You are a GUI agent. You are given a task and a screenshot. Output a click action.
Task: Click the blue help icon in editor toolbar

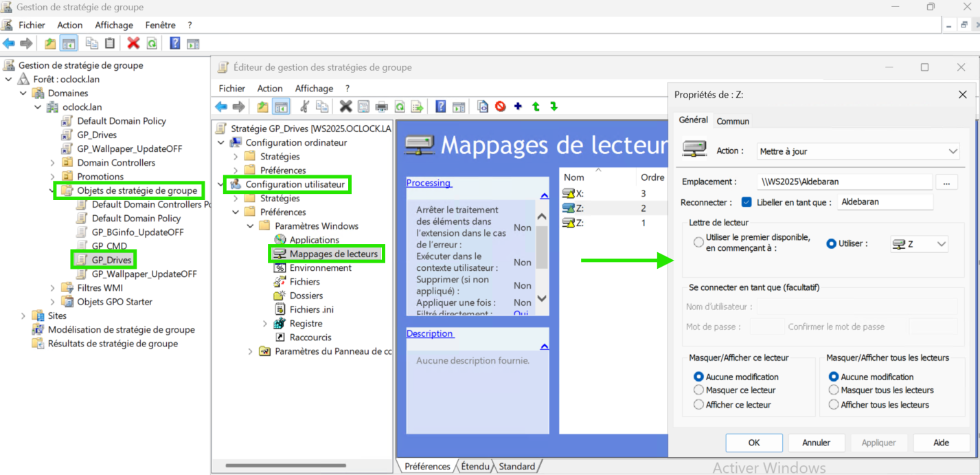point(441,107)
